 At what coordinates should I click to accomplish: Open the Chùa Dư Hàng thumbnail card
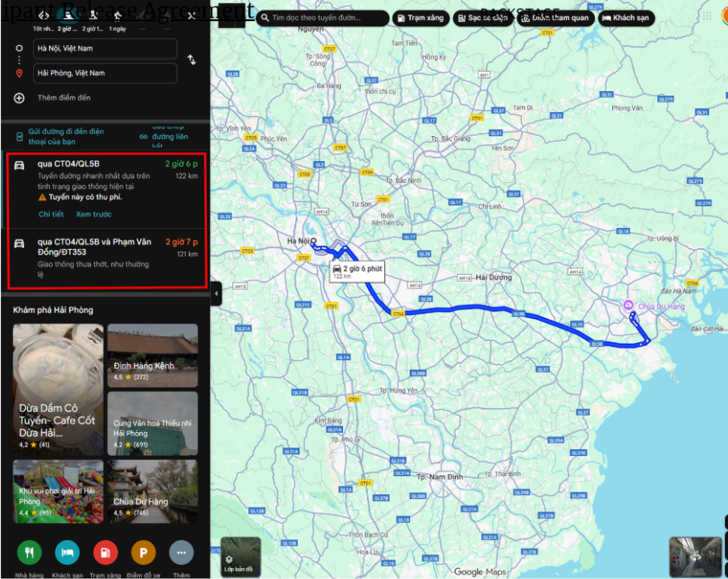coord(152,491)
